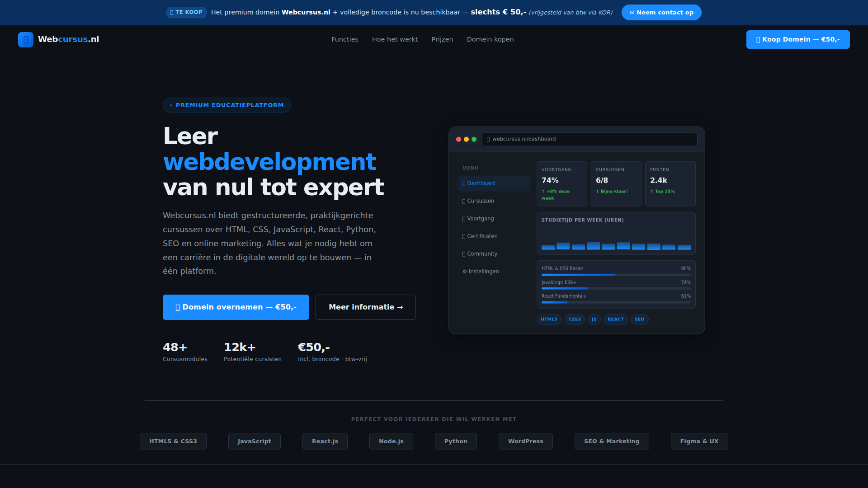Open Community in the mockup menu
Image resolution: width=868 pixels, height=488 pixels.
[494, 254]
